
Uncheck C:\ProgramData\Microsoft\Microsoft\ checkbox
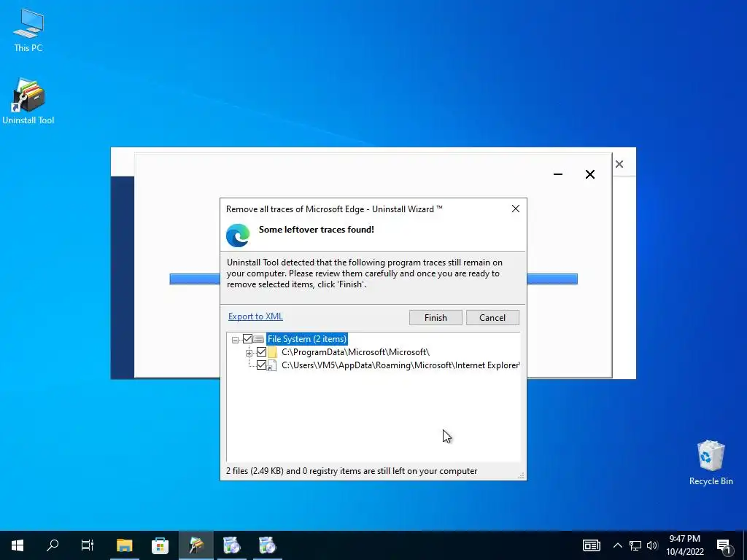(262, 352)
